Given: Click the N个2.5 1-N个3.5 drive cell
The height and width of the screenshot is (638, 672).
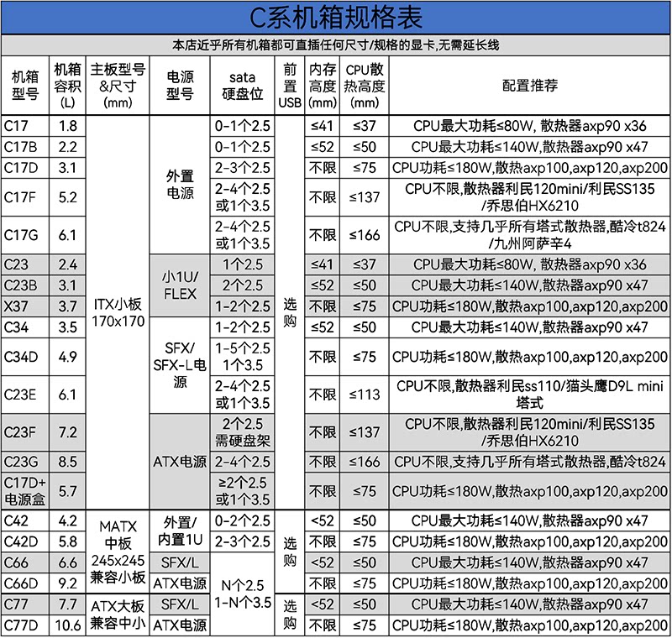Looking at the screenshot, I should (243, 594).
